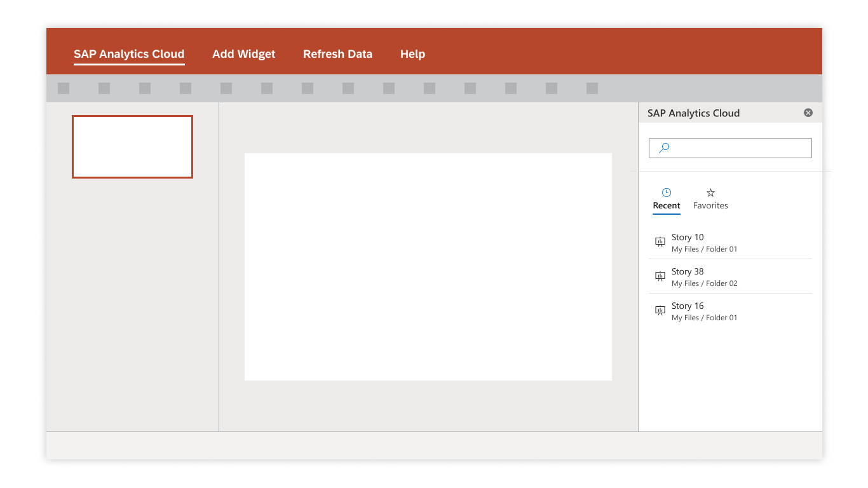Switch to the Favorites tab
This screenshot has width=868, height=488.
click(x=710, y=199)
